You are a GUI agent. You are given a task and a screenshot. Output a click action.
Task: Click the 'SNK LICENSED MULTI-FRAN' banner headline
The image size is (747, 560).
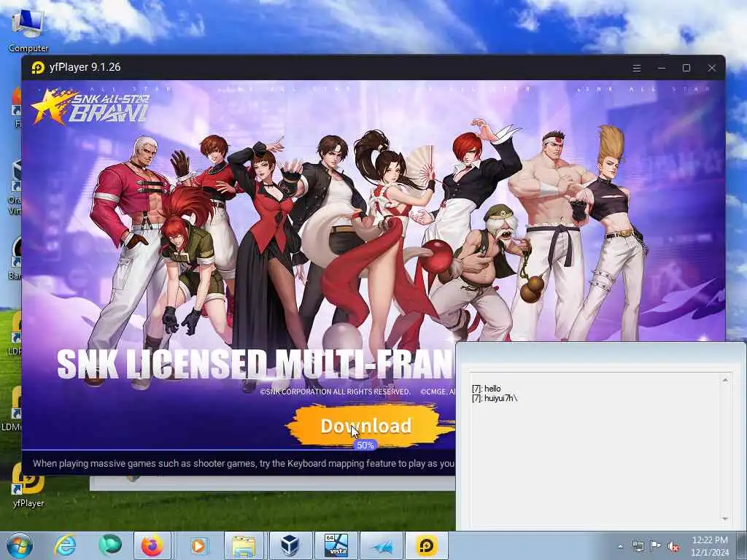click(x=254, y=364)
